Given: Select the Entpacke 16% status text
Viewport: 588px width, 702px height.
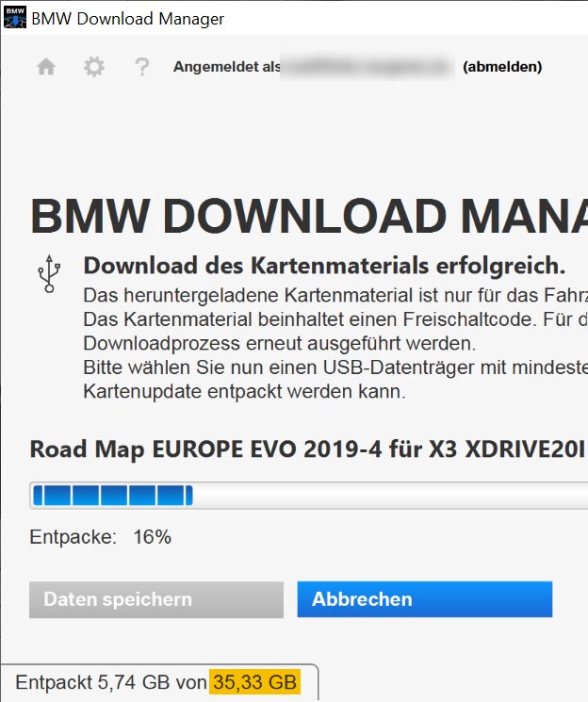Looking at the screenshot, I should [101, 538].
